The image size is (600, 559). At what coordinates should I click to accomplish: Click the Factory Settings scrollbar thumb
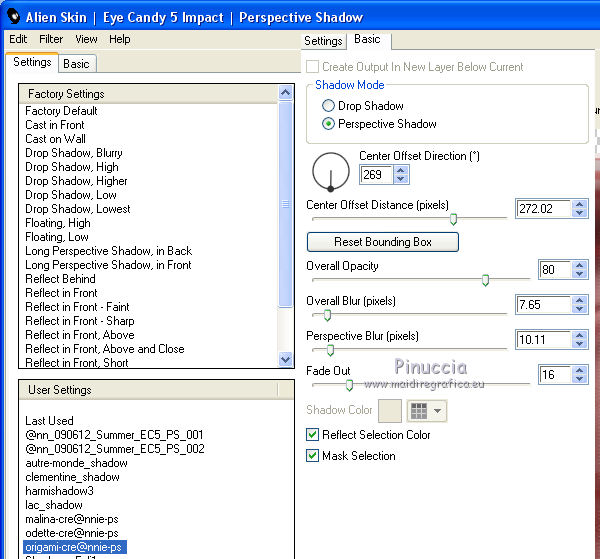[x=285, y=204]
